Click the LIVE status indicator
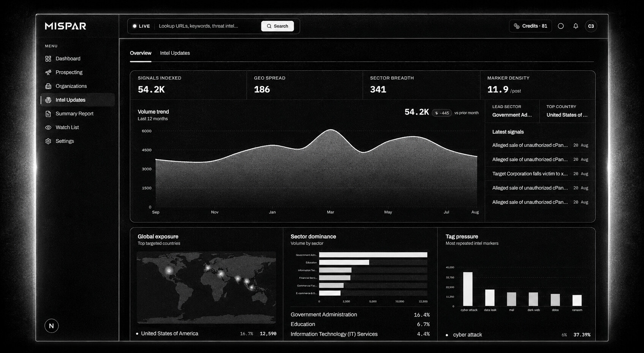Image resolution: width=644 pixels, height=353 pixels. (x=141, y=26)
